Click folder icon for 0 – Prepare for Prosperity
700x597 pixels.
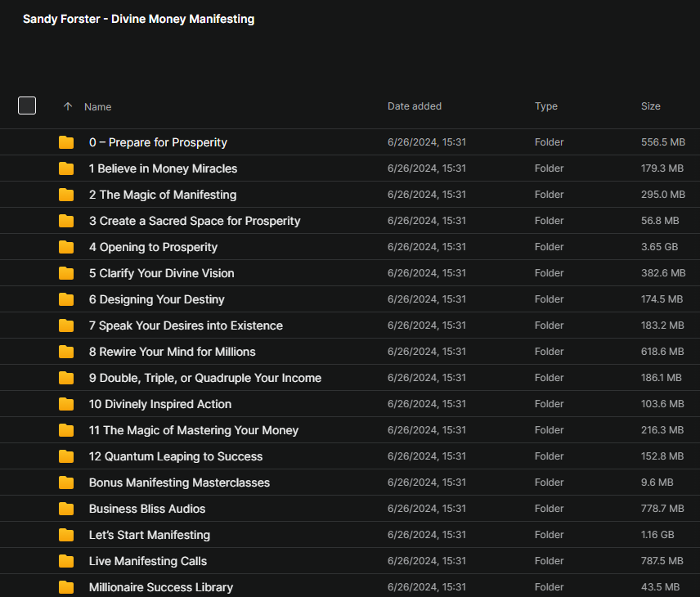66,142
